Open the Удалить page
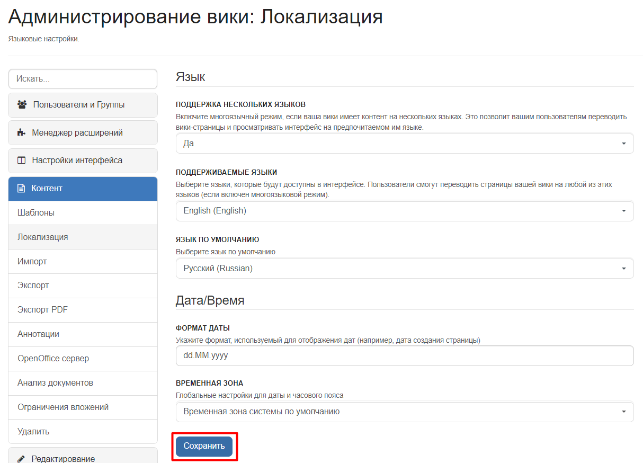The height and width of the screenshot is (463, 643). (x=83, y=431)
